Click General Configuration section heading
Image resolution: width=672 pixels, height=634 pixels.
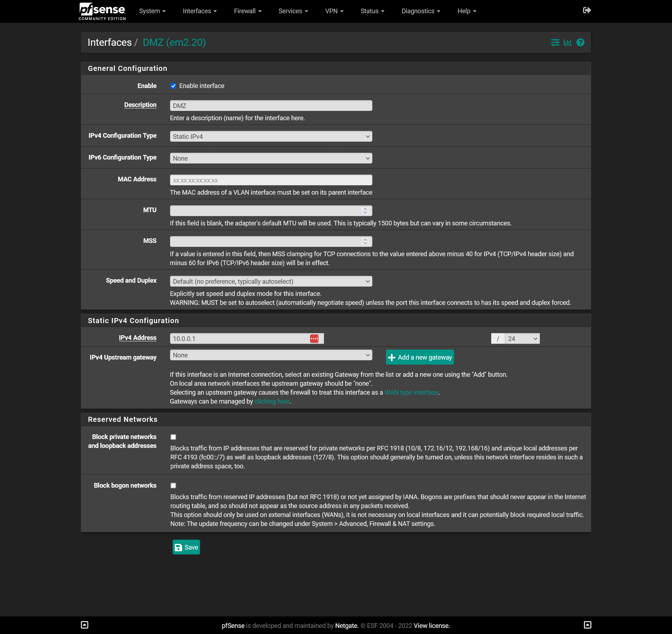(x=127, y=68)
